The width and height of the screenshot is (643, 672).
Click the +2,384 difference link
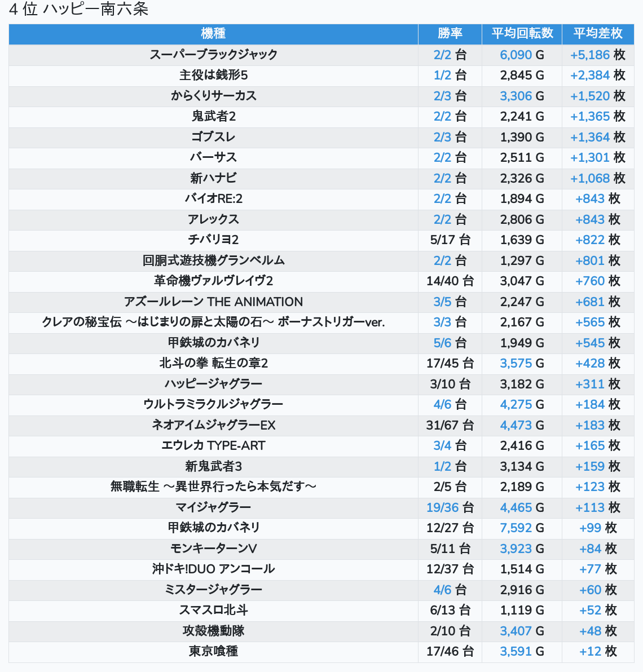(x=590, y=76)
